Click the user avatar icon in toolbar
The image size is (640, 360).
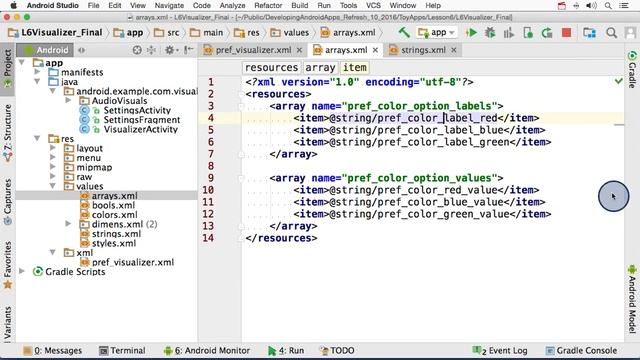coord(630,33)
